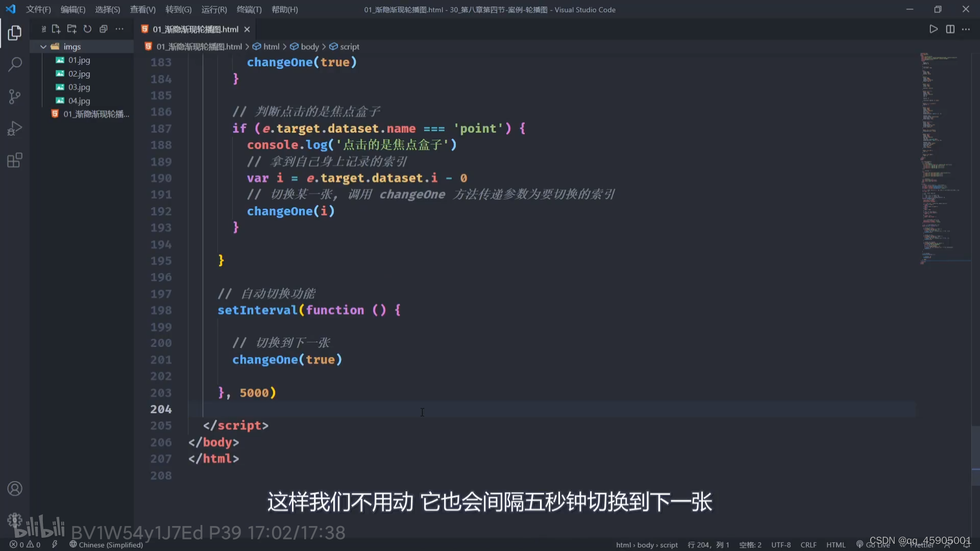Collapse the imgs folder
The height and width of the screenshot is (551, 980).
(43, 46)
